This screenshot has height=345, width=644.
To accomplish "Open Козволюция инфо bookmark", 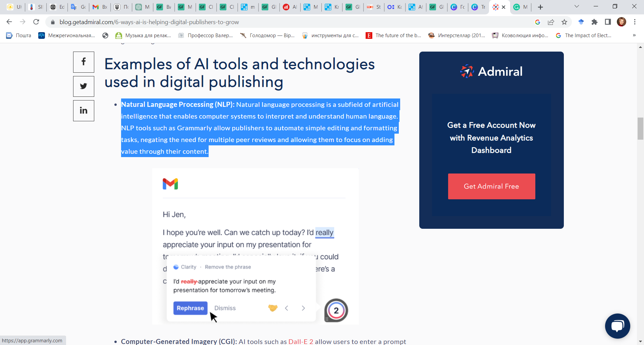I will click(520, 36).
